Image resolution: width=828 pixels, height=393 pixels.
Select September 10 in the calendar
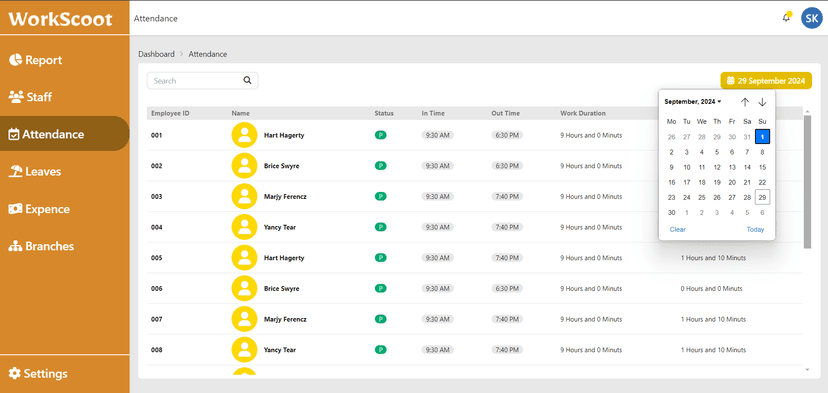(x=686, y=167)
